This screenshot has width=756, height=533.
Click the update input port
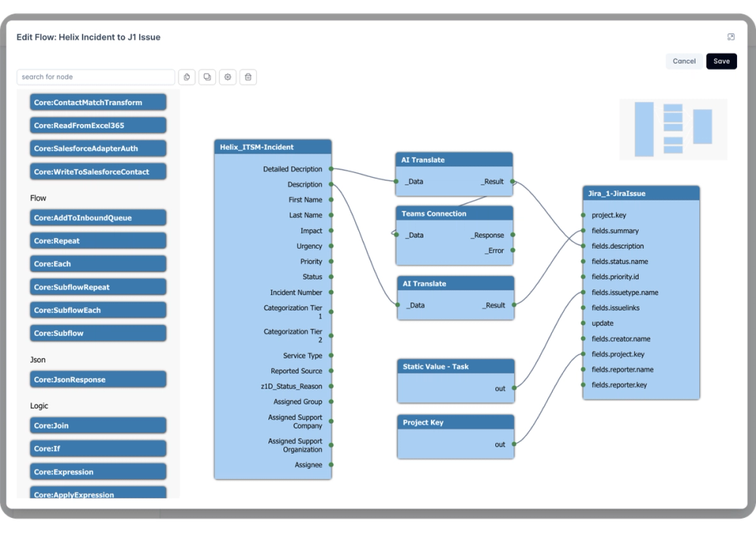583,323
